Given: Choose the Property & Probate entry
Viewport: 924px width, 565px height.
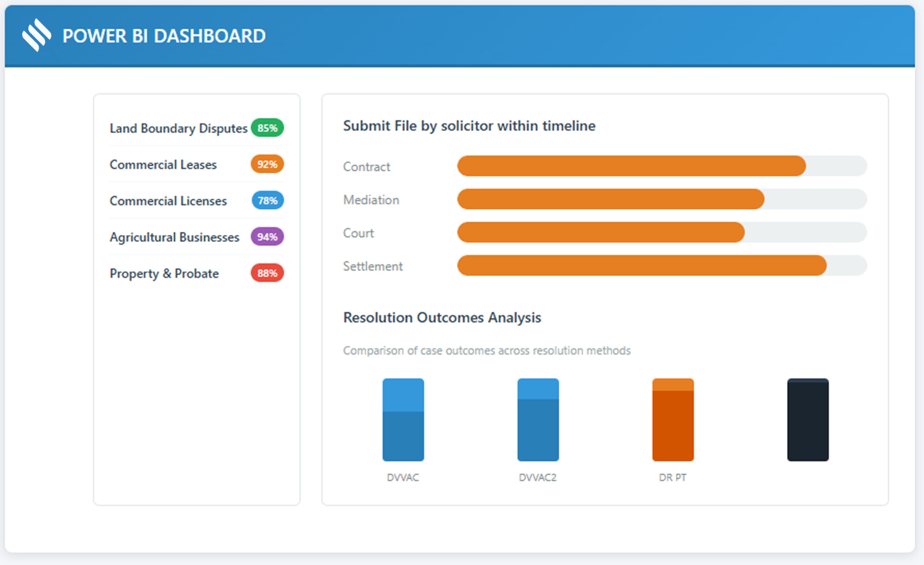Looking at the screenshot, I should [x=164, y=274].
